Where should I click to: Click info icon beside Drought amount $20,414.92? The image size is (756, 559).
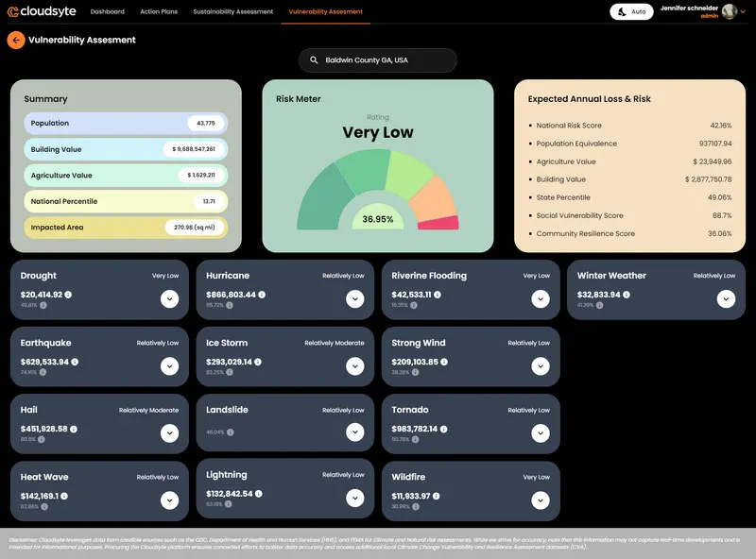coord(68,295)
